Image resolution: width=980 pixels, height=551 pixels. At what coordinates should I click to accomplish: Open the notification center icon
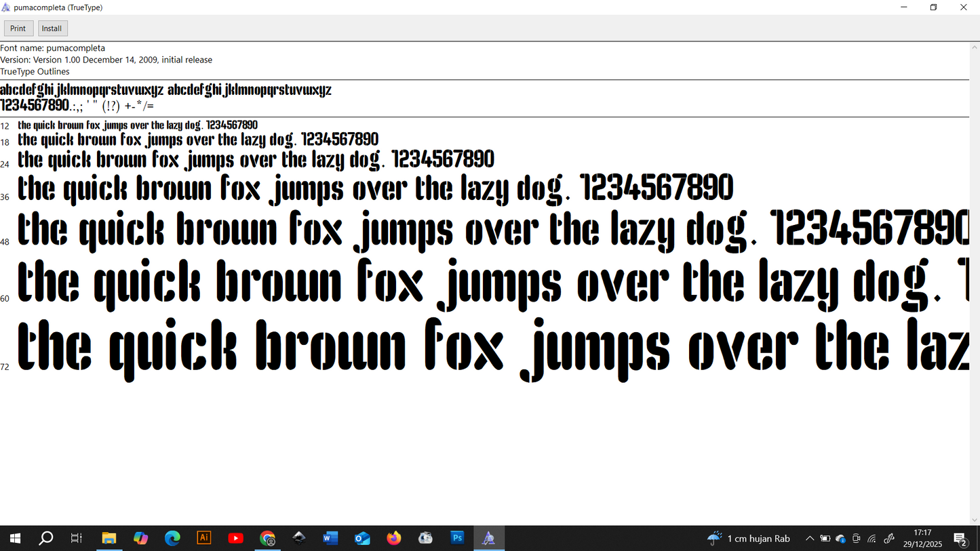tap(960, 539)
